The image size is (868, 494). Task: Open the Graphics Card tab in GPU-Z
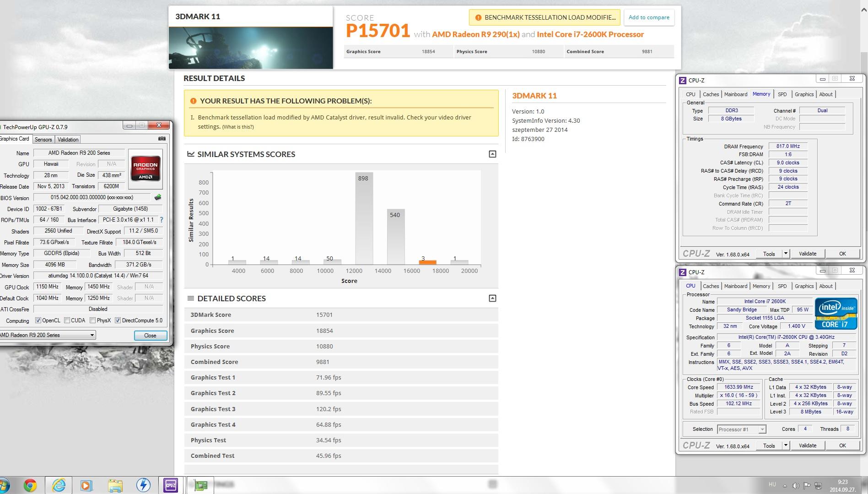pos(15,139)
